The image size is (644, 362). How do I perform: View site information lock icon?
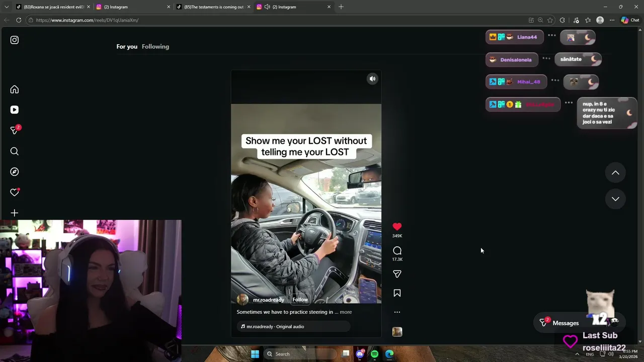click(31, 20)
